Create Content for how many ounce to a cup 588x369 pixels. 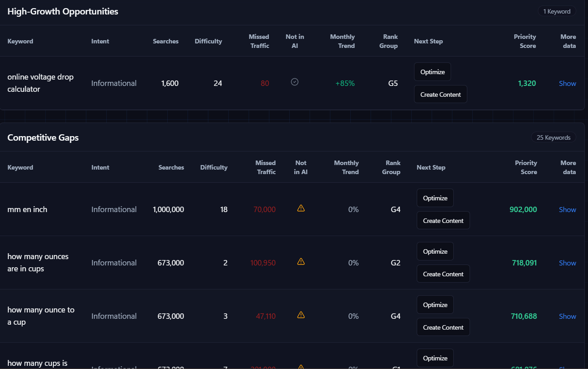pyautogui.click(x=443, y=327)
